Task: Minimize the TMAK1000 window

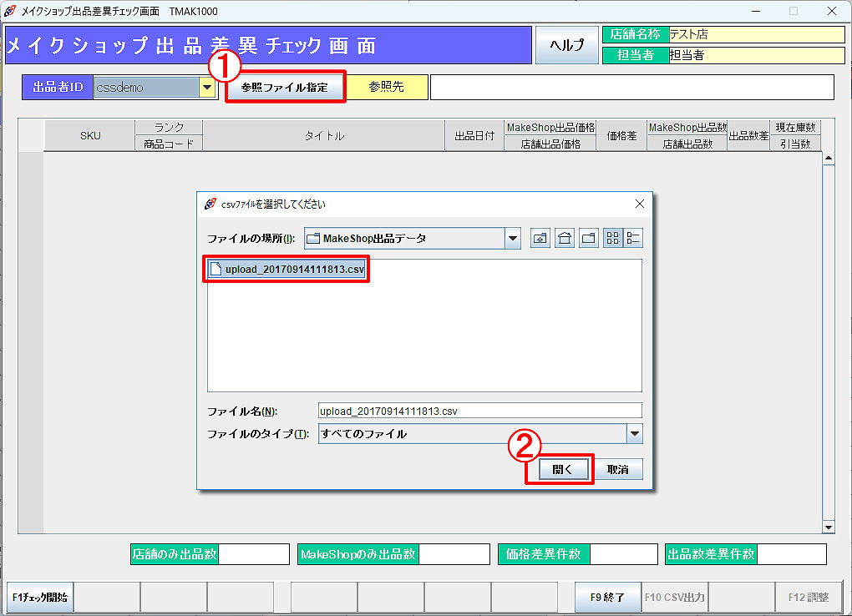Action: (x=756, y=11)
